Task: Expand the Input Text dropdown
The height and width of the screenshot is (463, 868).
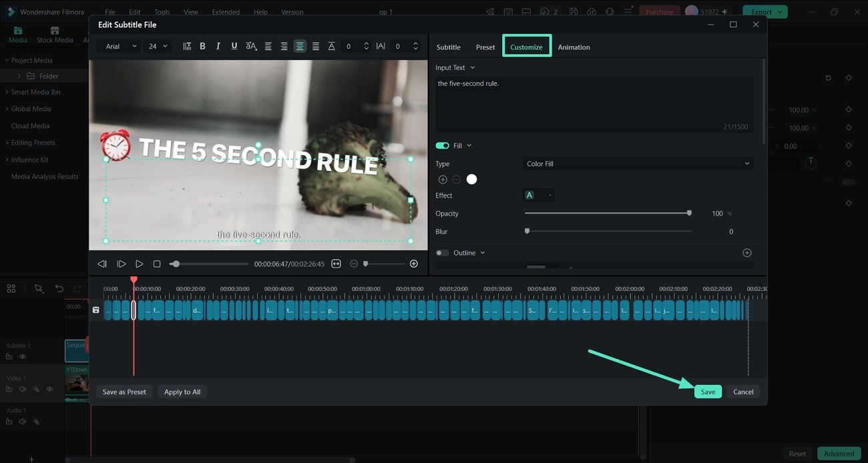Action: pos(473,67)
